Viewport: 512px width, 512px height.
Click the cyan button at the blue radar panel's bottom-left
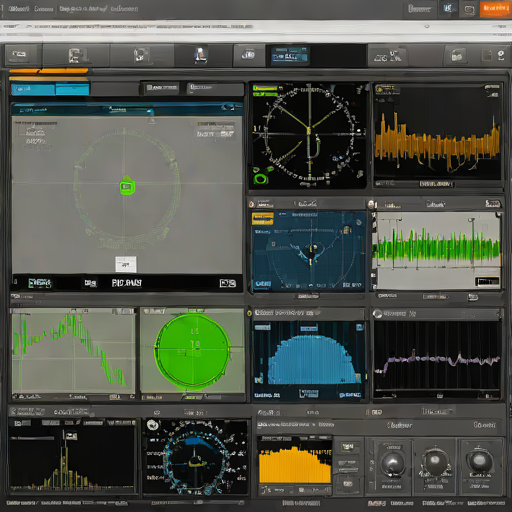click(x=263, y=284)
